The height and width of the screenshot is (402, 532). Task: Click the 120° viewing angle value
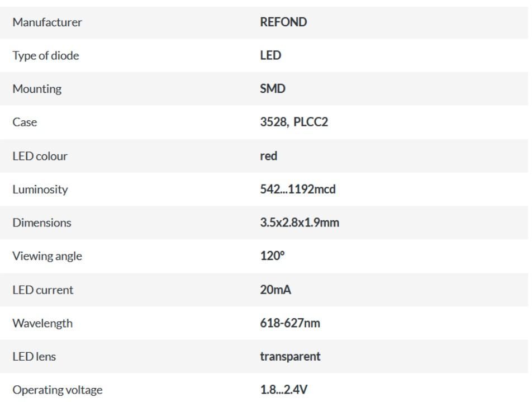tap(272, 256)
